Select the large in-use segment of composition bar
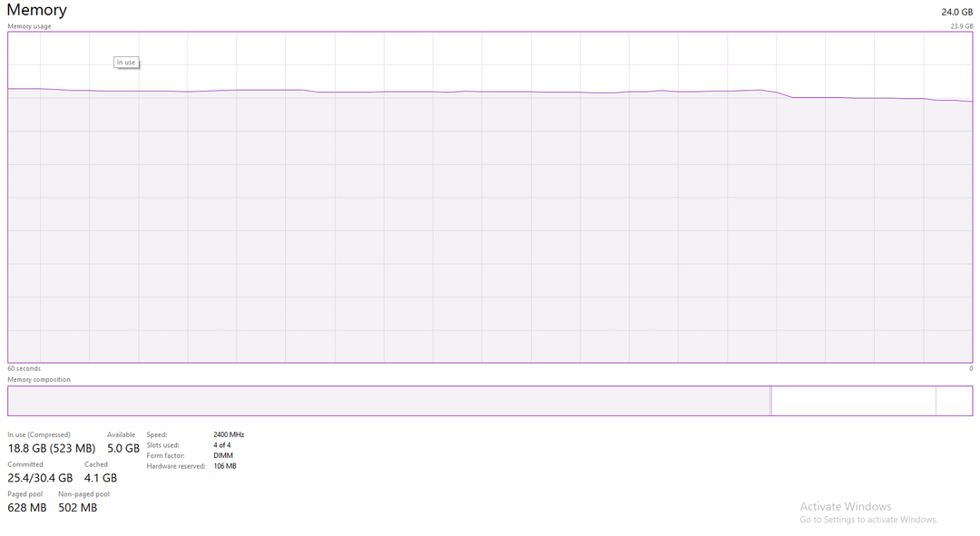 pyautogui.click(x=388, y=401)
